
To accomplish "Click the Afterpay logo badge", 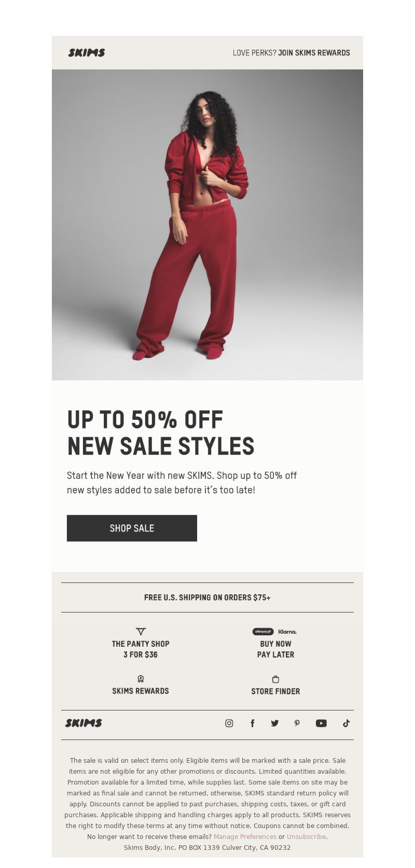I will pyautogui.click(x=263, y=632).
